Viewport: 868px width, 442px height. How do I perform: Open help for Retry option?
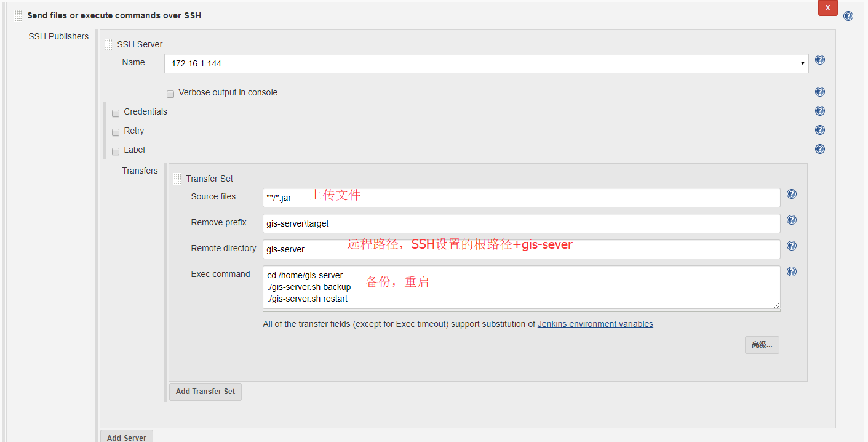(x=819, y=131)
